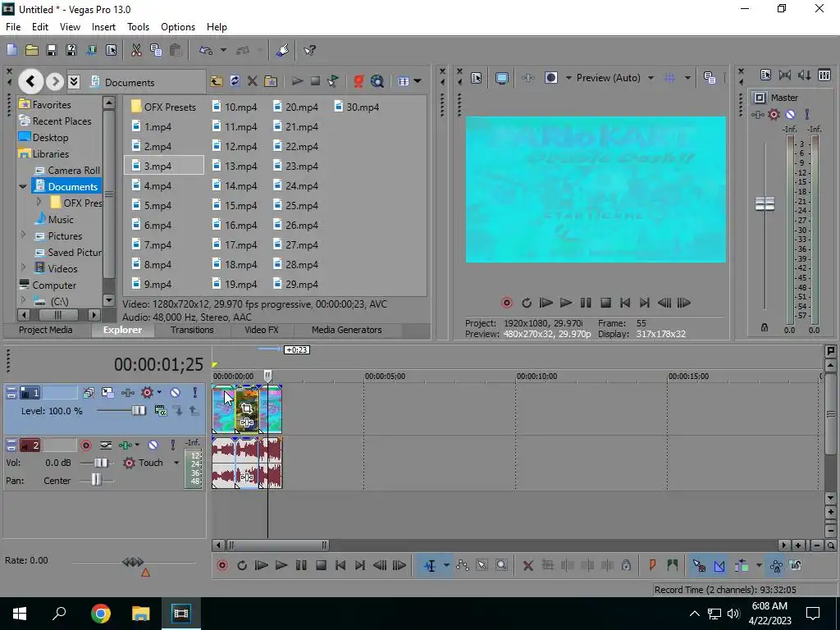Create a new project with the New icon
Image resolution: width=840 pixels, height=630 pixels.
point(11,50)
